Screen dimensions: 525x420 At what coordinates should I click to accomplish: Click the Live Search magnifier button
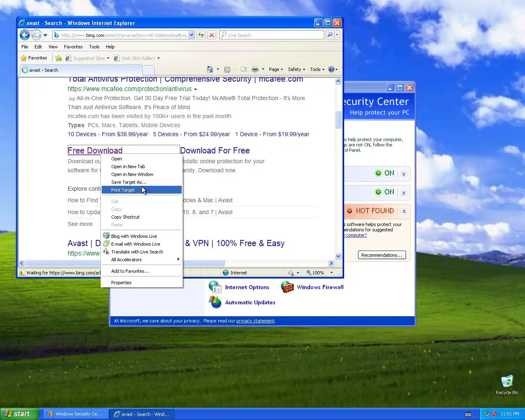330,35
